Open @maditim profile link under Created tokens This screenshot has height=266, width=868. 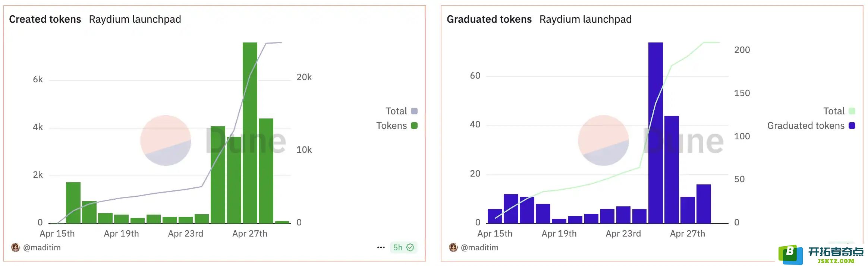(42, 247)
